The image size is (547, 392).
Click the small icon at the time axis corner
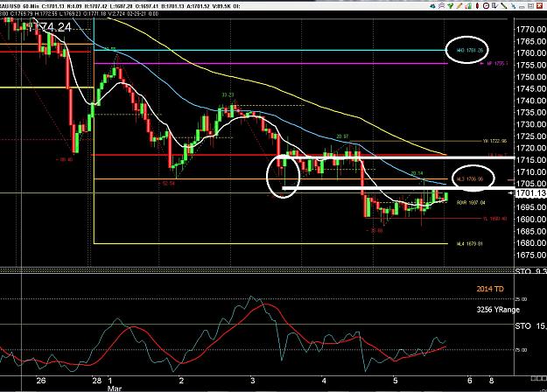(538, 378)
